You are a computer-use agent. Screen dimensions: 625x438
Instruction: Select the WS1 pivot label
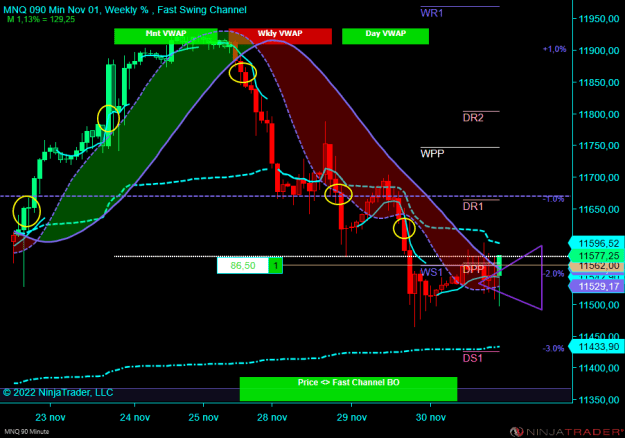(432, 272)
